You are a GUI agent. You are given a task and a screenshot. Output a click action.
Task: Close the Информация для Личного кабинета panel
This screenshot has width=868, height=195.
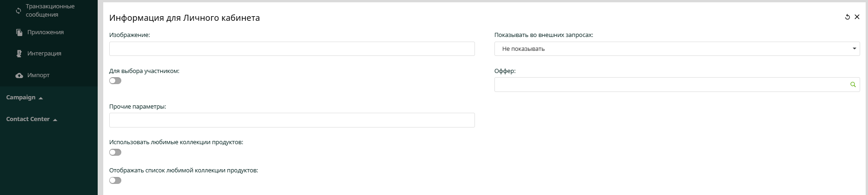tap(857, 17)
